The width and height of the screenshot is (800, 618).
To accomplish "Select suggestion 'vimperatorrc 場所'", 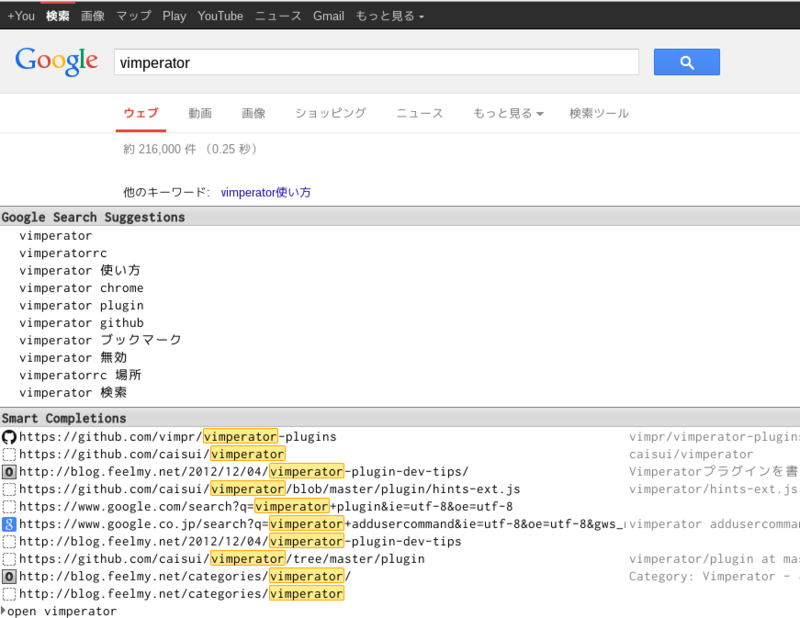I will coord(81,375).
